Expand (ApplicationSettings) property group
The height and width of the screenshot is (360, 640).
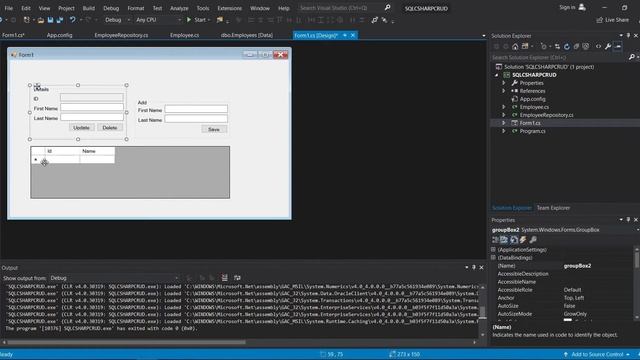coord(493,249)
